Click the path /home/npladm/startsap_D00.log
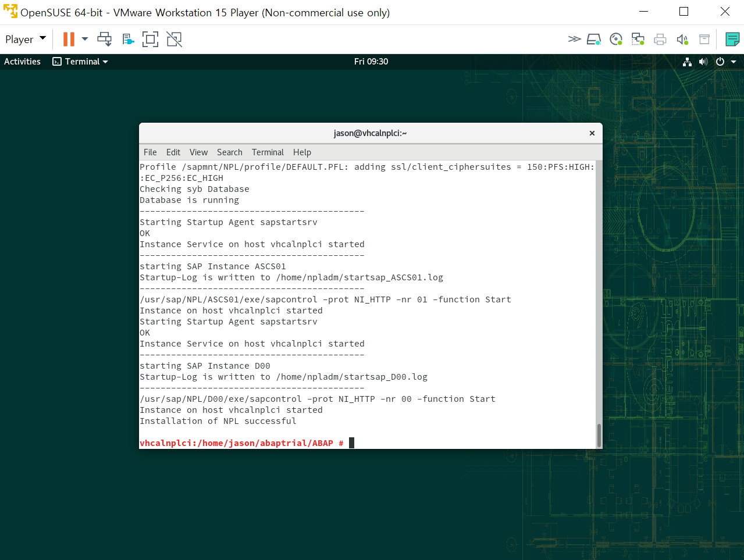This screenshot has width=744, height=560. point(352,377)
